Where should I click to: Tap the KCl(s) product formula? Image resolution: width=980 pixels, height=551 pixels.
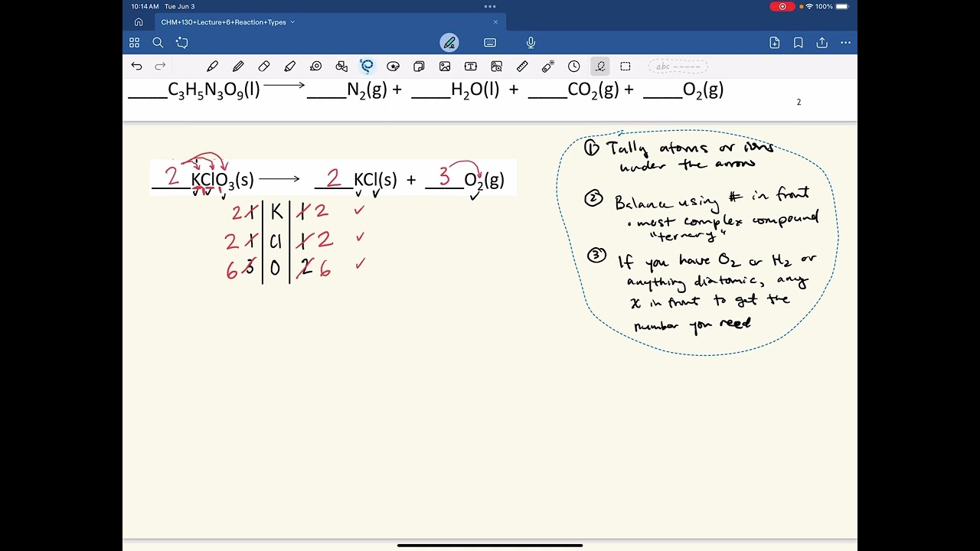[375, 181]
